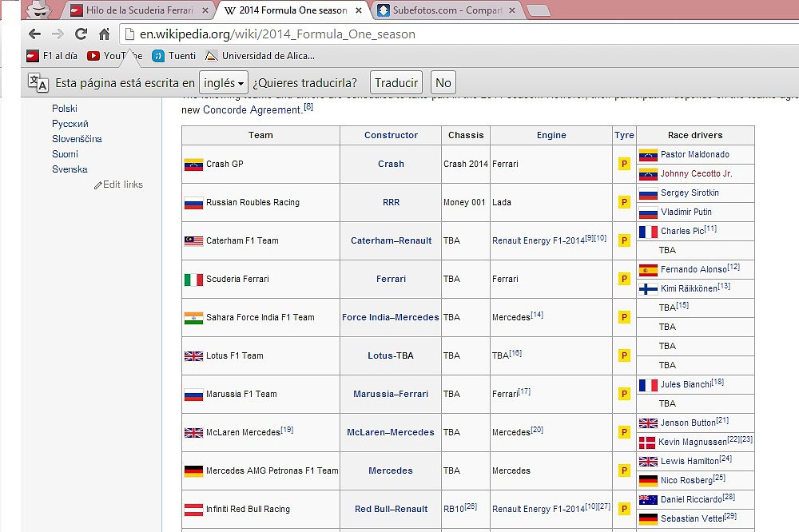
Task: Open the Charles Pic driver link
Action: tap(683, 232)
